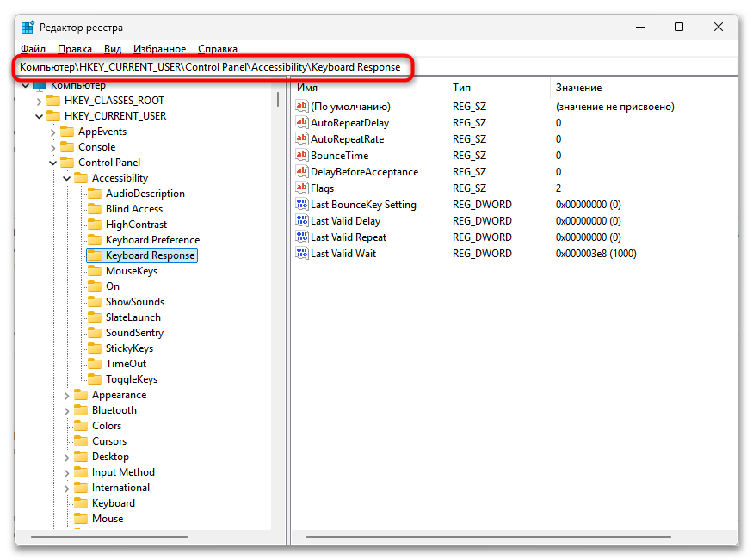This screenshot has width=753, height=560.
Task: Open the Правка menu
Action: [x=74, y=49]
